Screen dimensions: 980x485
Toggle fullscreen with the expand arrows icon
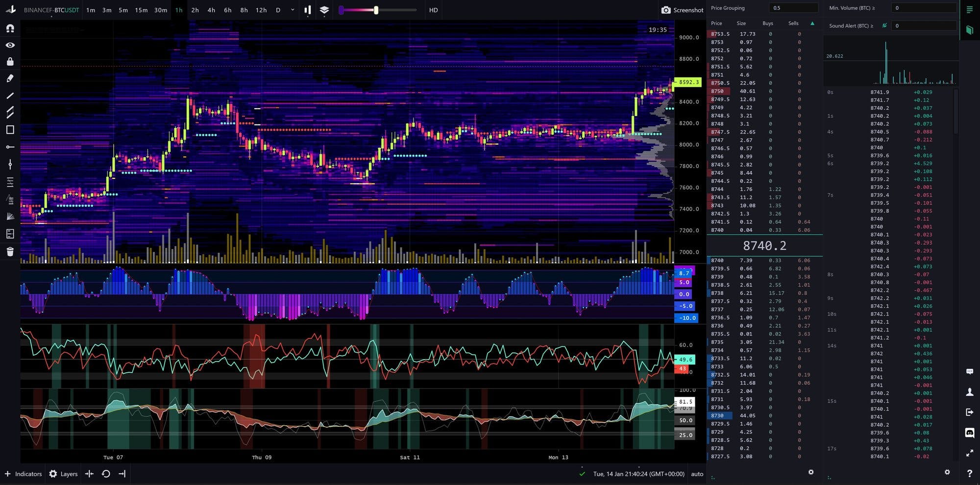(x=969, y=453)
